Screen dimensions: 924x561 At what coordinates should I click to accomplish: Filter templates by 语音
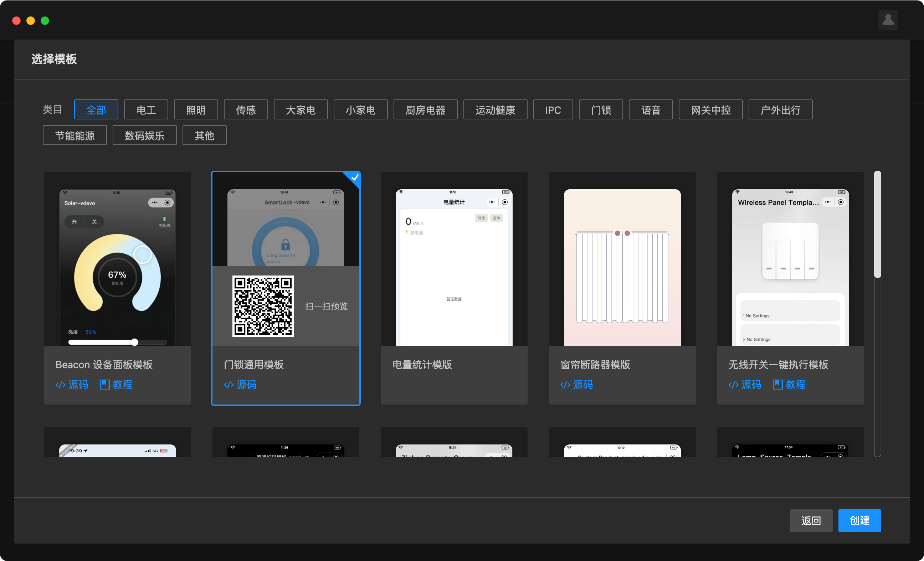tap(651, 110)
